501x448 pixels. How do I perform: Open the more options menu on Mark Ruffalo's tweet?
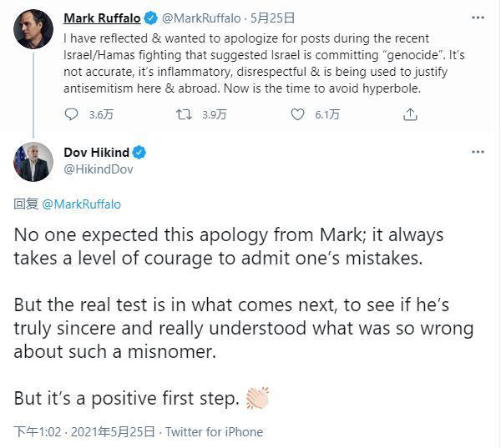478,18
